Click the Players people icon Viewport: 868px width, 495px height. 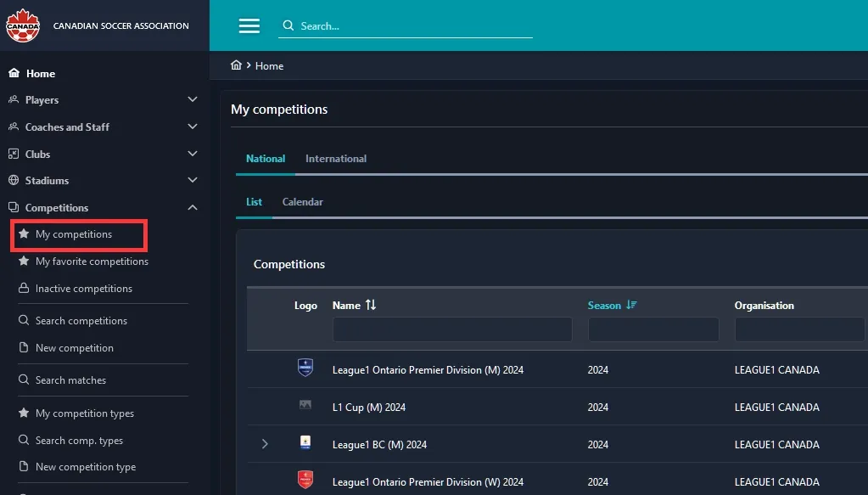point(14,99)
